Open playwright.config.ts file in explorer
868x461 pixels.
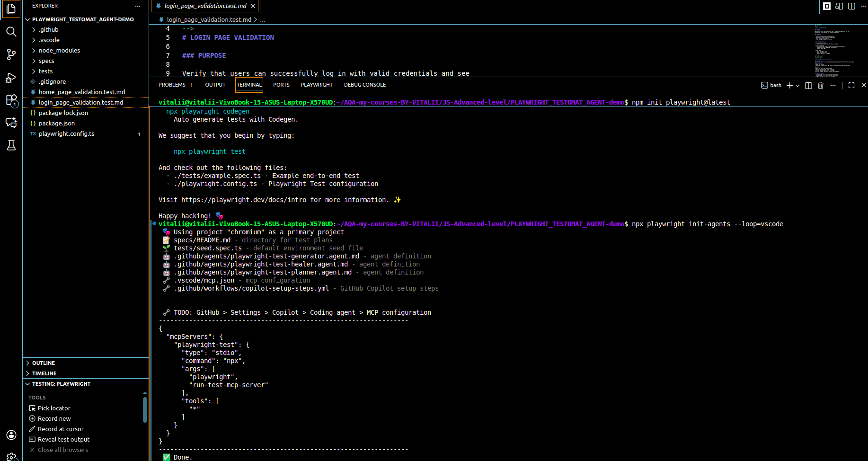coord(66,134)
